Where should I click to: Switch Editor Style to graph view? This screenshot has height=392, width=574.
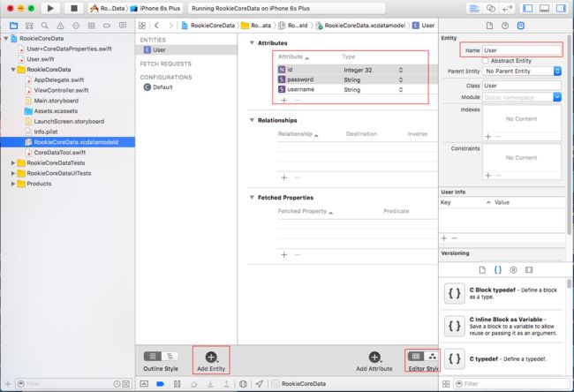tap(433, 356)
